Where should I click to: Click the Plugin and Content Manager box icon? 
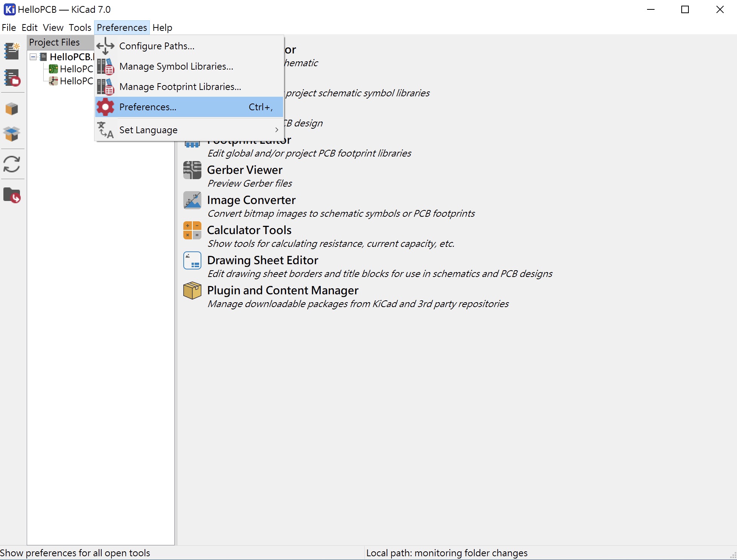(x=192, y=291)
